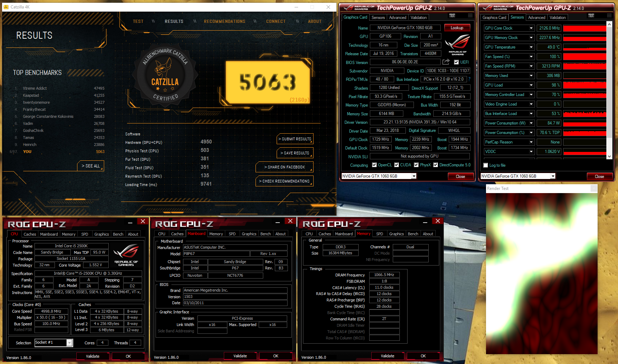Switch to Advanced tab in Graphics Card GPU-Z window
Screen dimensions: 618x364
[398, 18]
